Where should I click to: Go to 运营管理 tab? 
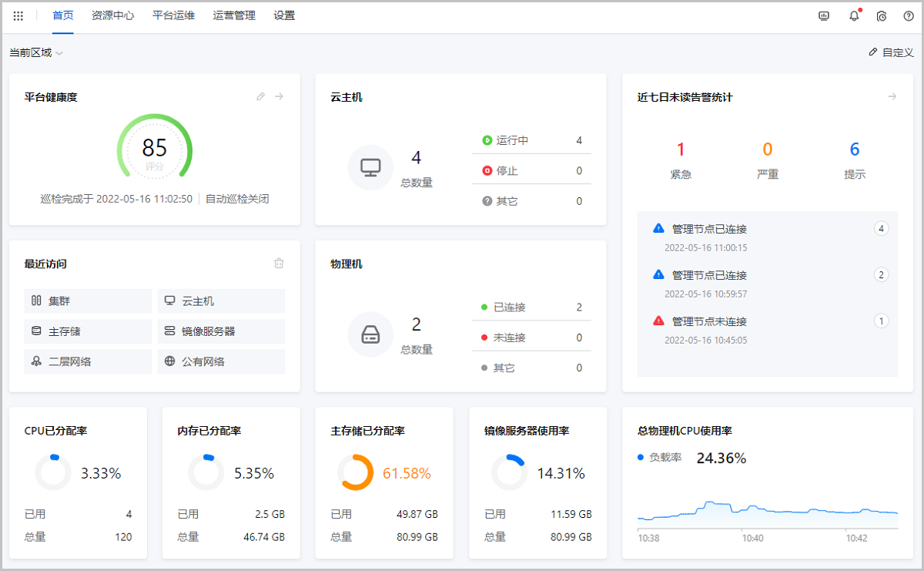(x=234, y=15)
